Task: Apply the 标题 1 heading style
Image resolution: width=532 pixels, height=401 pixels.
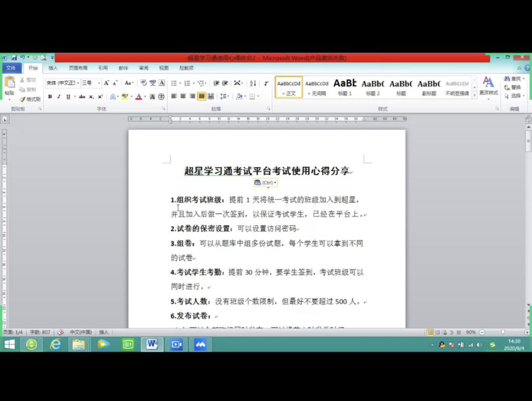Action: 345,86
